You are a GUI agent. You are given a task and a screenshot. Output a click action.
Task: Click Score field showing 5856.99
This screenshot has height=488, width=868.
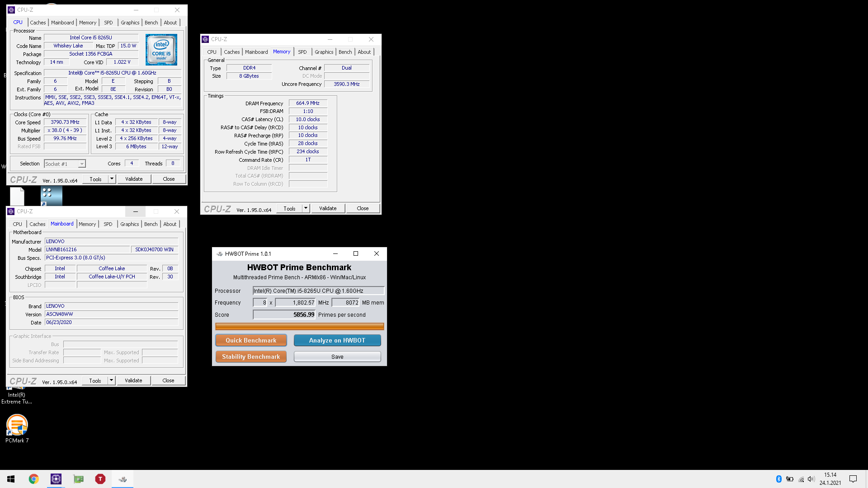click(x=284, y=314)
